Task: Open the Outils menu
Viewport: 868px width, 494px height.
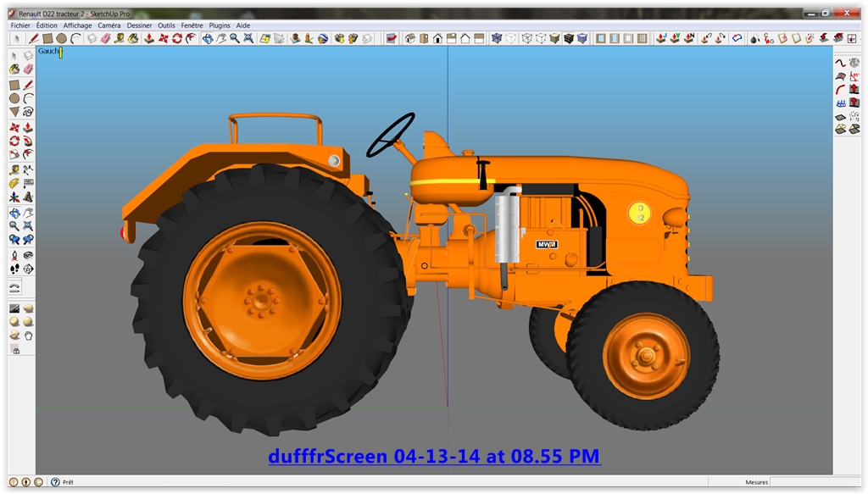Action: point(166,25)
